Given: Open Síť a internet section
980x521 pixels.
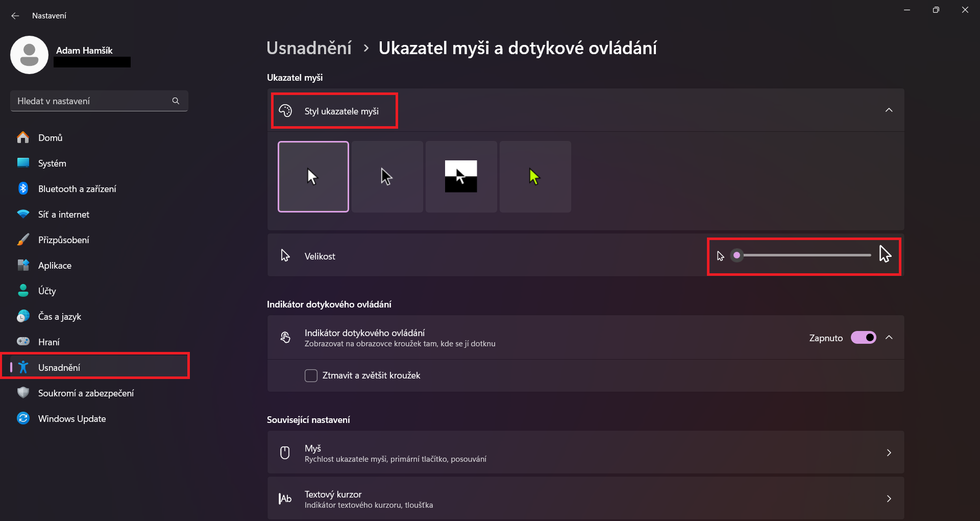Looking at the screenshot, I should pos(63,214).
